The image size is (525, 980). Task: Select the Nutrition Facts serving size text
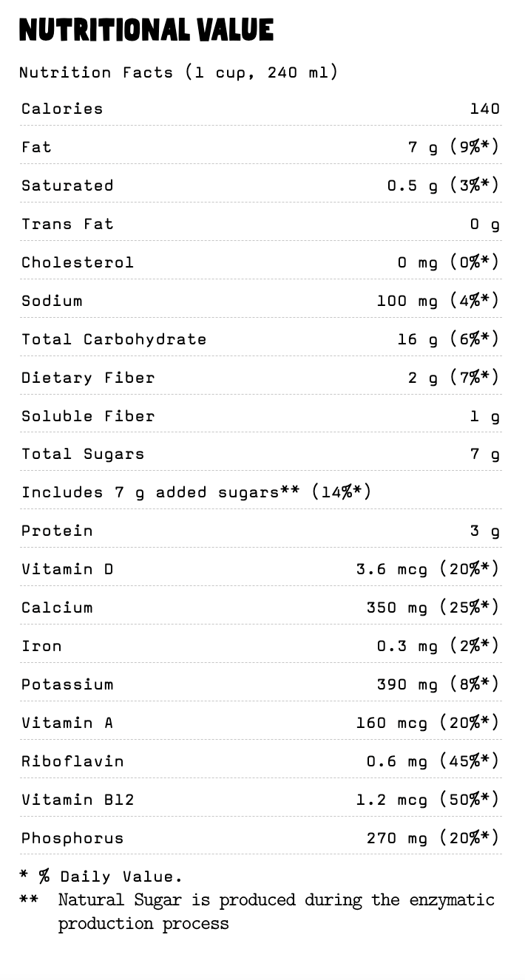[x=178, y=72]
